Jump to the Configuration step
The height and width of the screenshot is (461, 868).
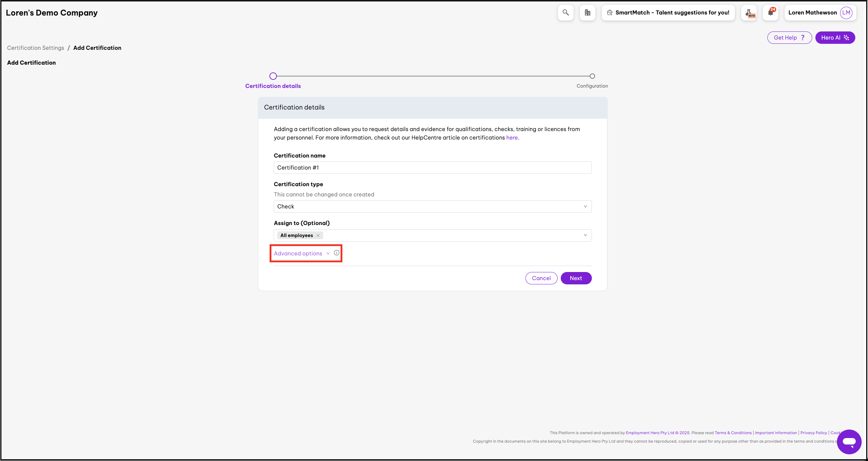click(x=592, y=76)
